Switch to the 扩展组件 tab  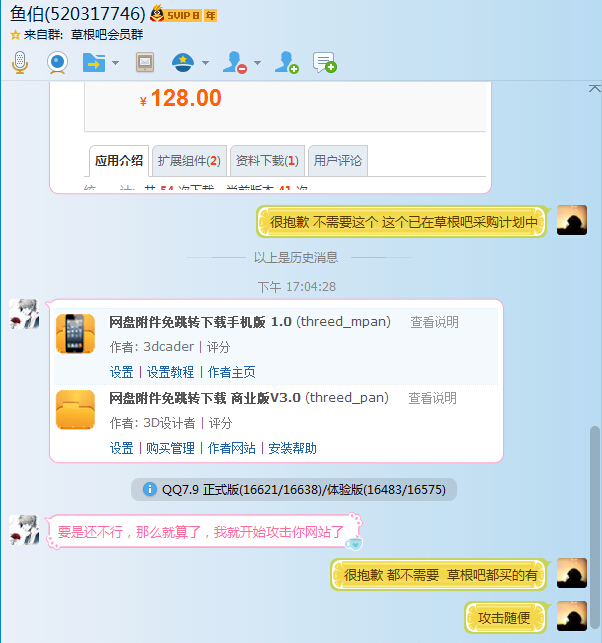tap(189, 160)
